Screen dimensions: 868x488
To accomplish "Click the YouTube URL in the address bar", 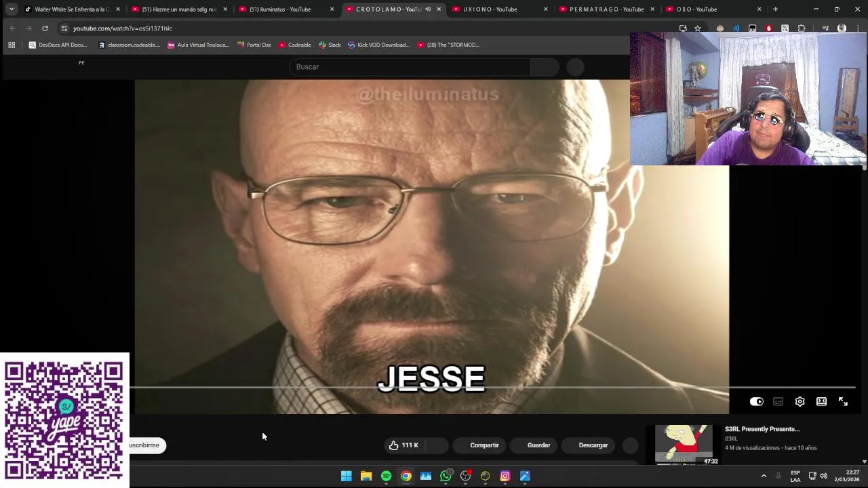I will tap(123, 28).
